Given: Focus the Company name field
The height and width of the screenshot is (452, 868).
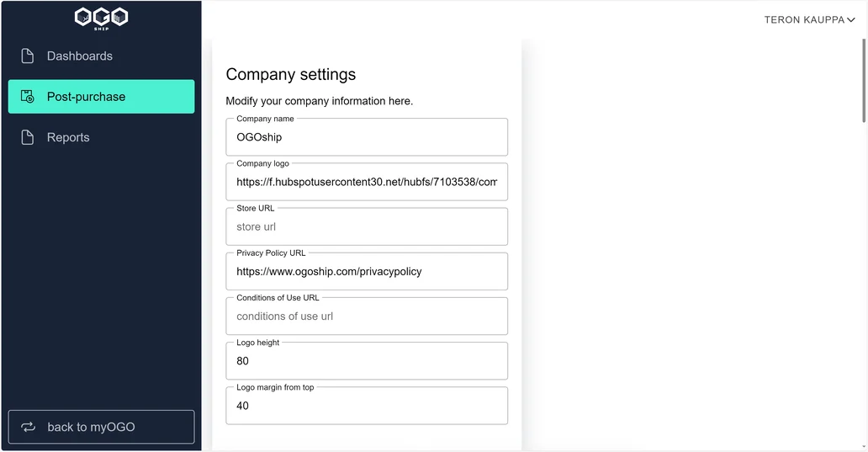Looking at the screenshot, I should click(367, 137).
